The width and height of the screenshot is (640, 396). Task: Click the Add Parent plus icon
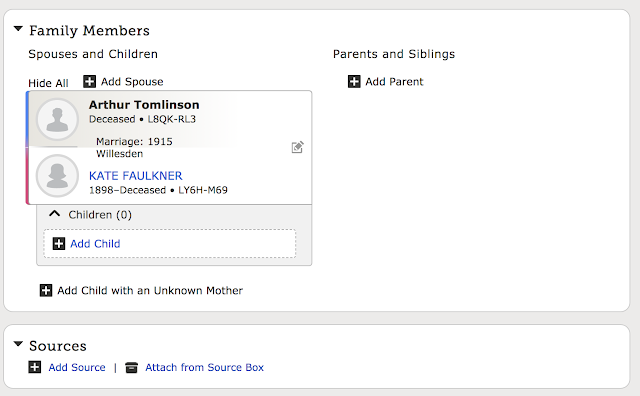(354, 81)
